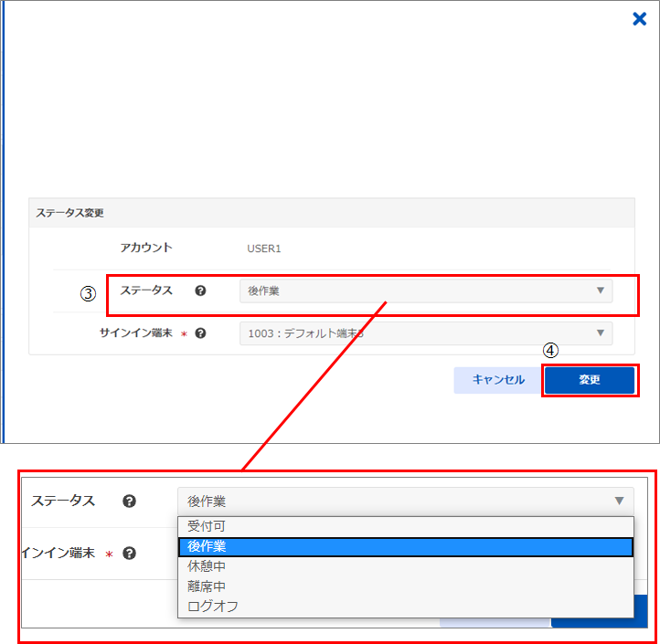Click arrow of the サインイン端末 dropdown
Viewport: 660px width, 644px height.
point(601,333)
